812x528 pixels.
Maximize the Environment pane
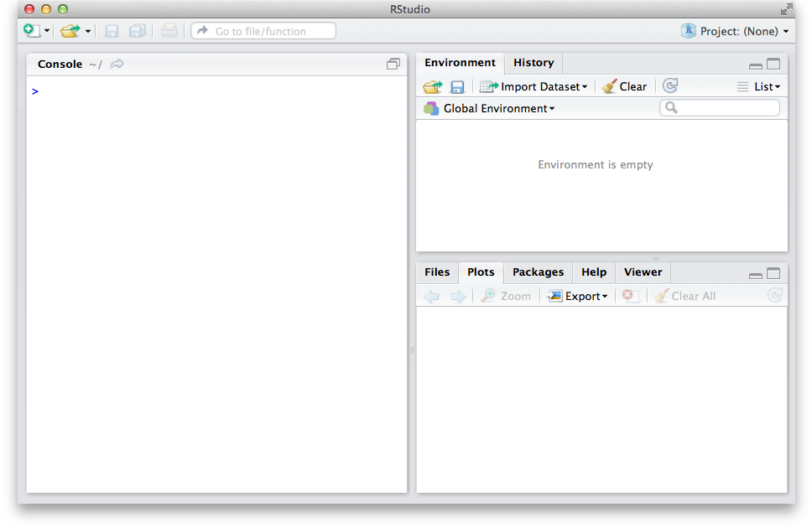[x=773, y=64]
